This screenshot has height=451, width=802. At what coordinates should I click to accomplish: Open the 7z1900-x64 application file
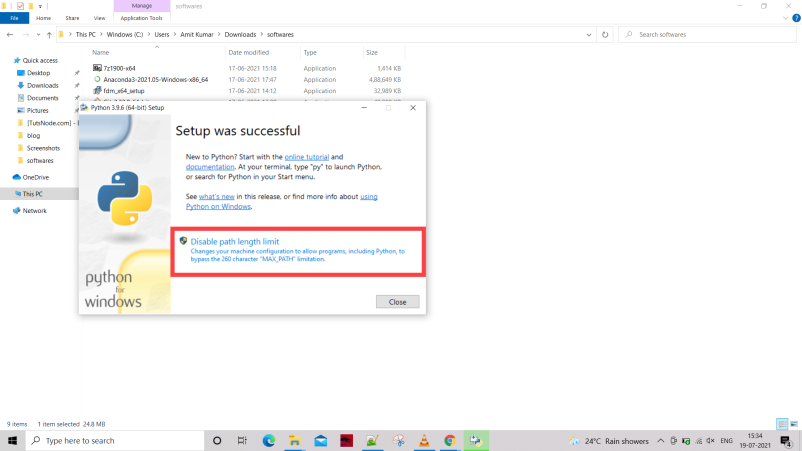coord(119,68)
